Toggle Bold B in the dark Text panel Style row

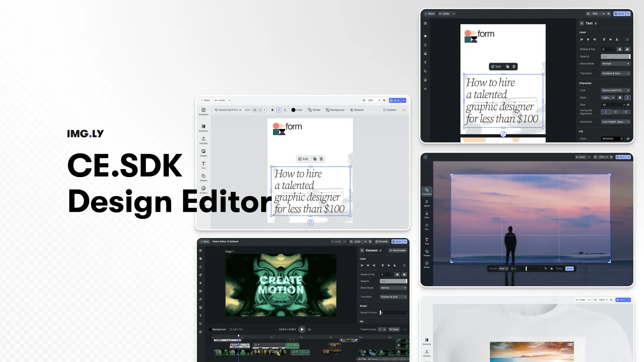click(x=620, y=98)
